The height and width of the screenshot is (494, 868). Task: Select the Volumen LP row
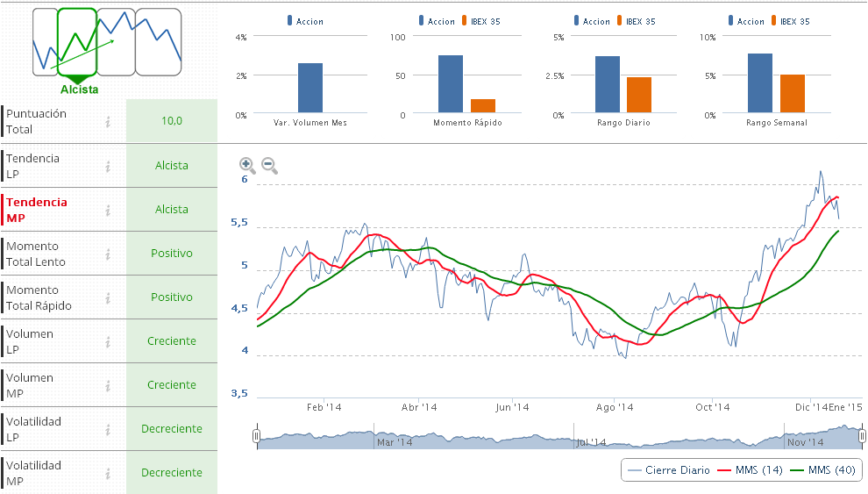coord(30,341)
